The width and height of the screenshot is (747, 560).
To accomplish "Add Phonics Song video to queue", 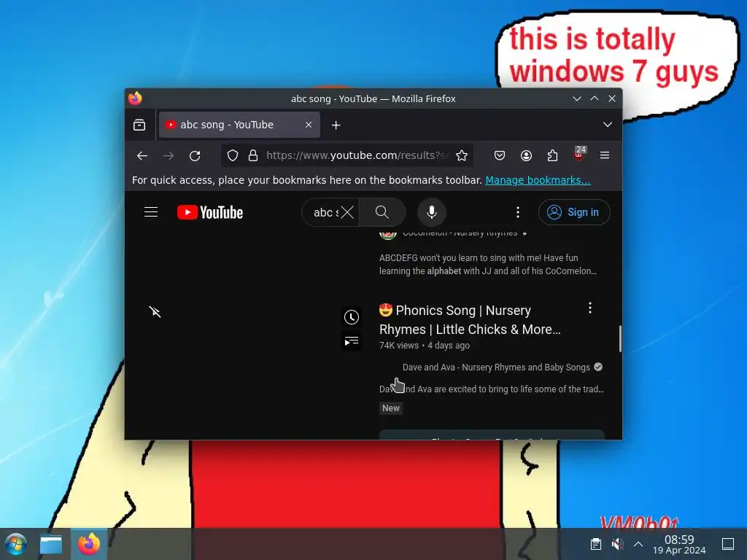I will click(x=352, y=341).
